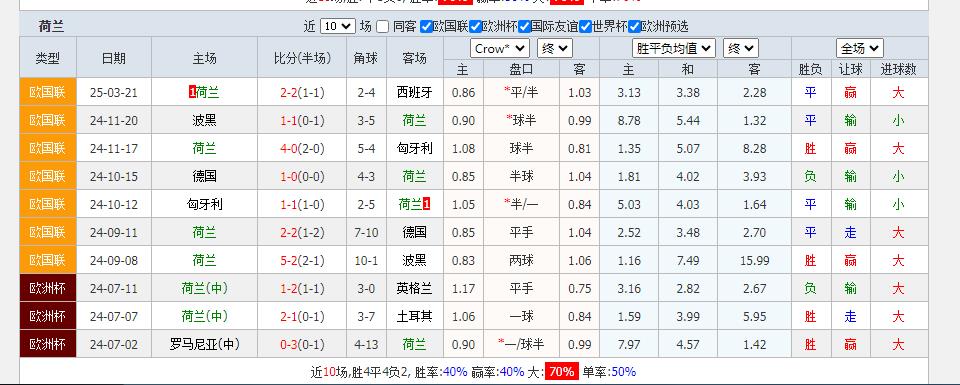
Task: Click home team 波黑 in the 24-11-20 row
Action: point(204,121)
